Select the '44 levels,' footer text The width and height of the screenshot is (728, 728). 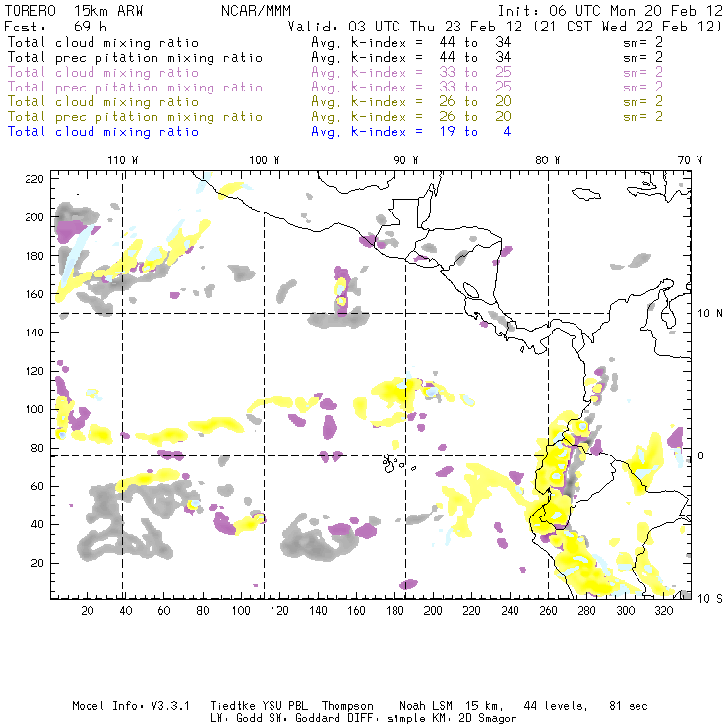click(556, 706)
